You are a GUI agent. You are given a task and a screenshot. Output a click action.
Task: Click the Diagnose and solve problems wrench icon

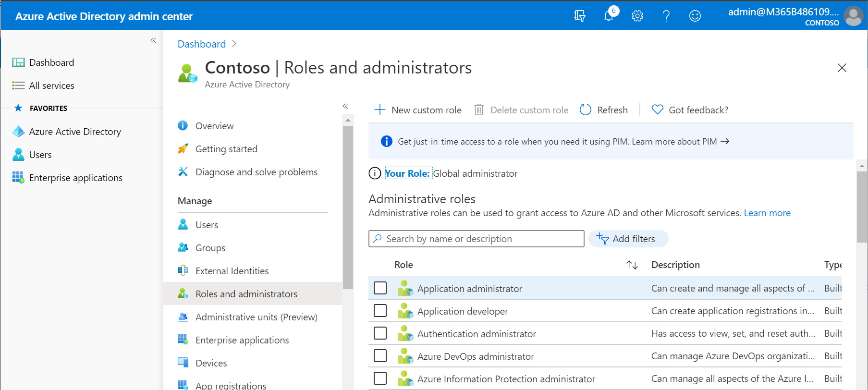point(183,172)
